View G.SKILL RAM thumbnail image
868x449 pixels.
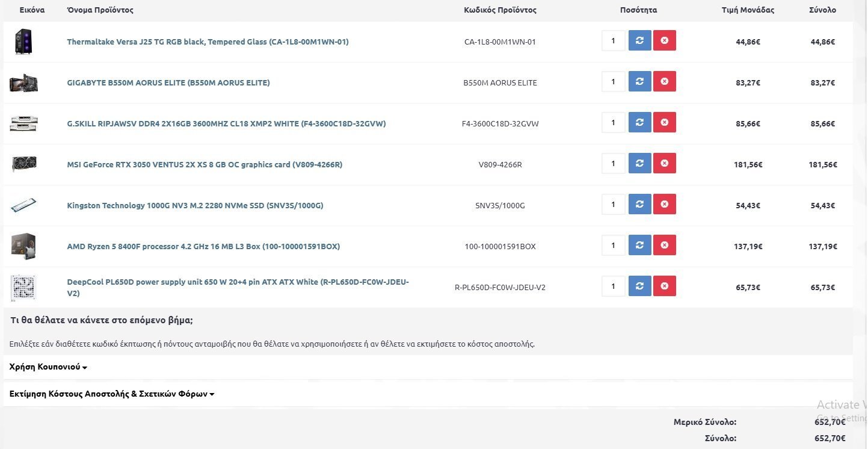24,123
